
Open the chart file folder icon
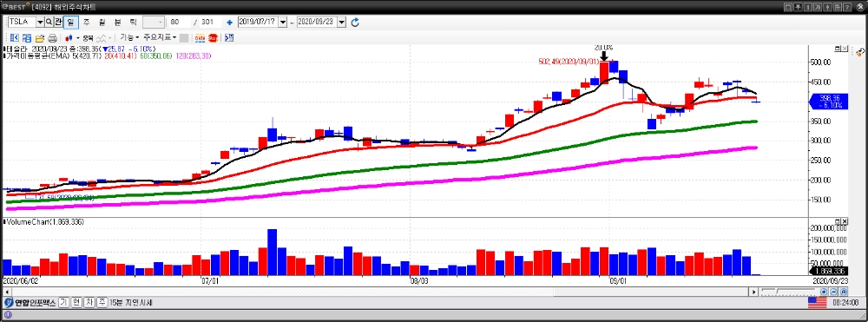(40, 38)
